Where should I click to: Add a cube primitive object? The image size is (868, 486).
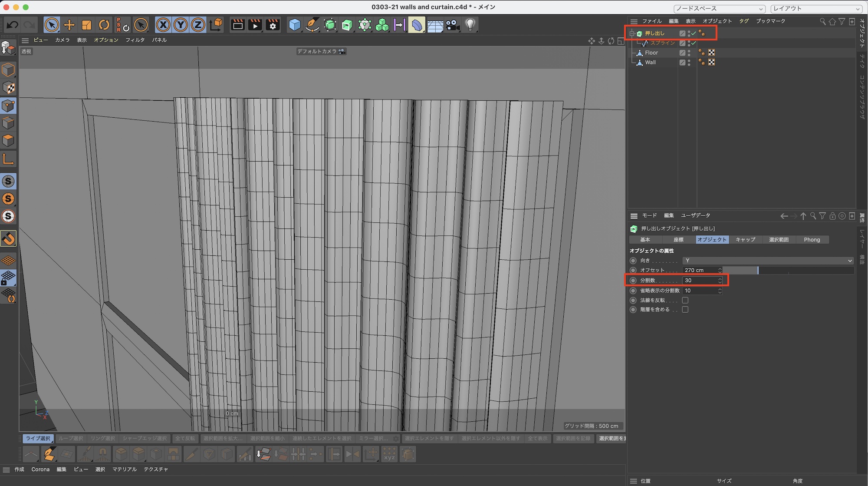coord(295,25)
